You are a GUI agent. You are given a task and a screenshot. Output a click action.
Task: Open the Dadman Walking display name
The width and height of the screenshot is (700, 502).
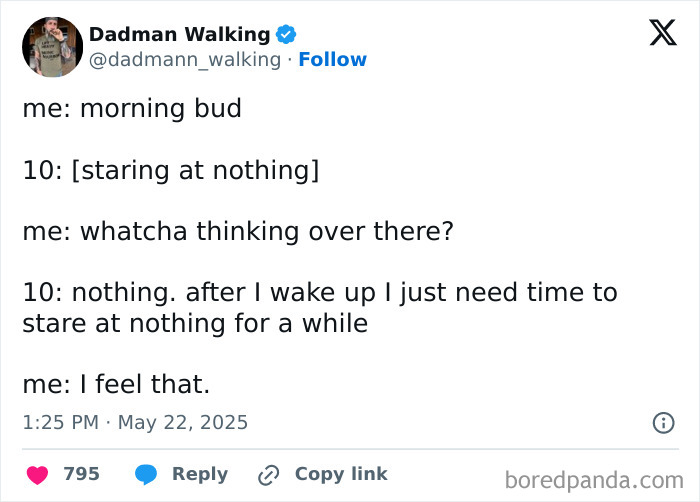click(x=180, y=34)
